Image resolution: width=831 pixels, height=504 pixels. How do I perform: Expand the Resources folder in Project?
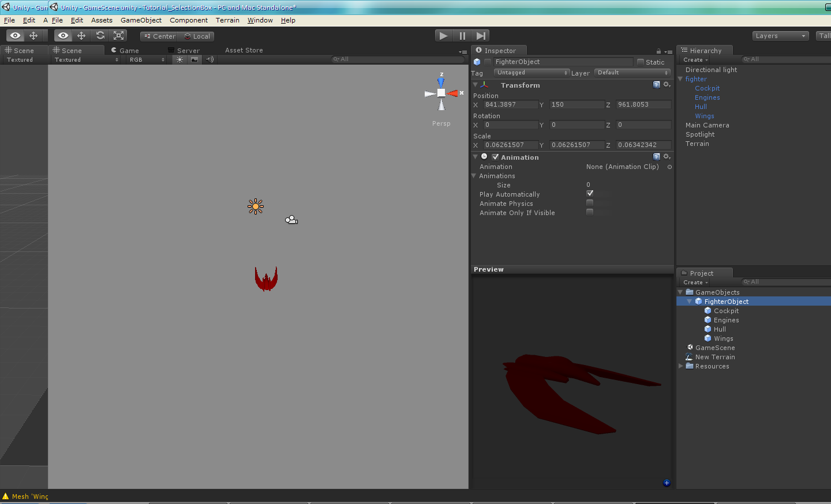click(680, 366)
